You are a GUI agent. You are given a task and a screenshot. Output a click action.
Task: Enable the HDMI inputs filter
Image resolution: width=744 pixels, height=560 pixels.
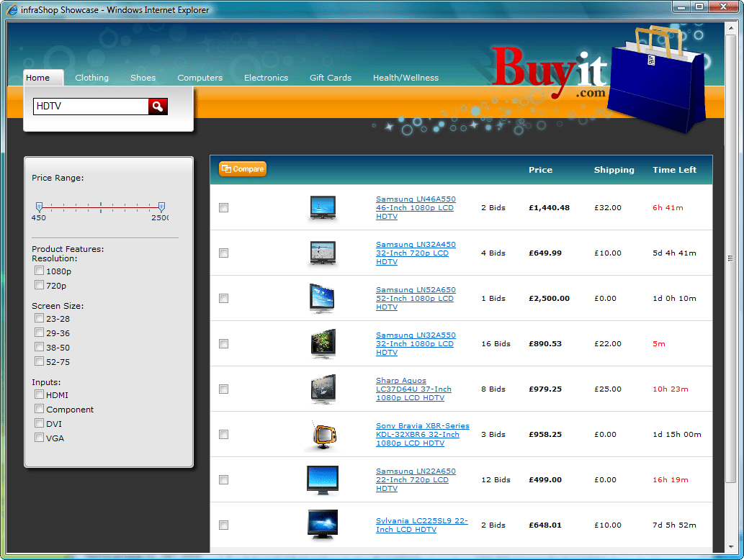point(39,394)
